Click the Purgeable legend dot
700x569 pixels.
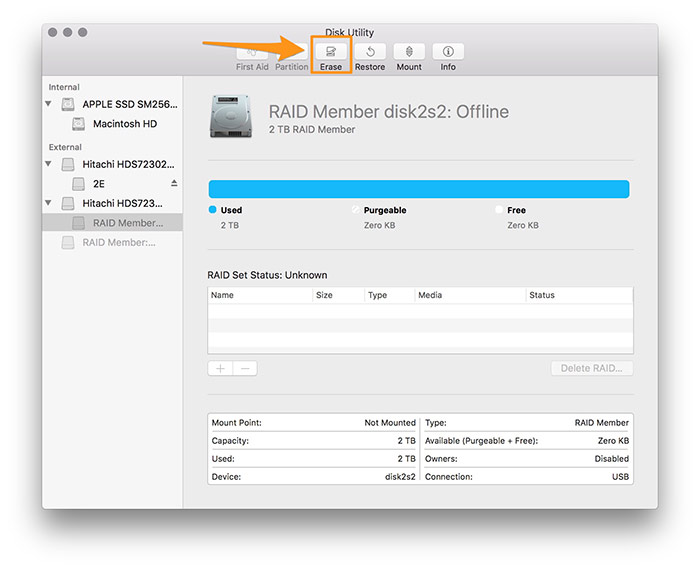355,210
